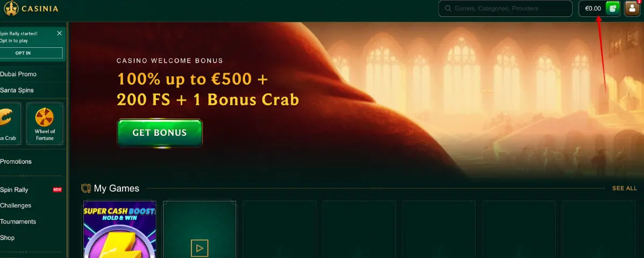
Task: Open the green deposit coins icon
Action: [613, 9]
